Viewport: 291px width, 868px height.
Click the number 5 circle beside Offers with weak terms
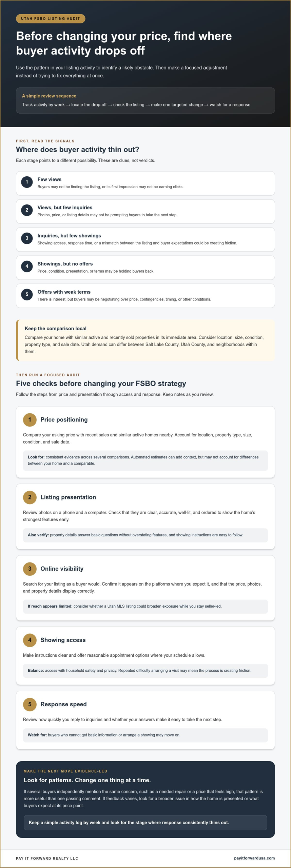pos(27,294)
